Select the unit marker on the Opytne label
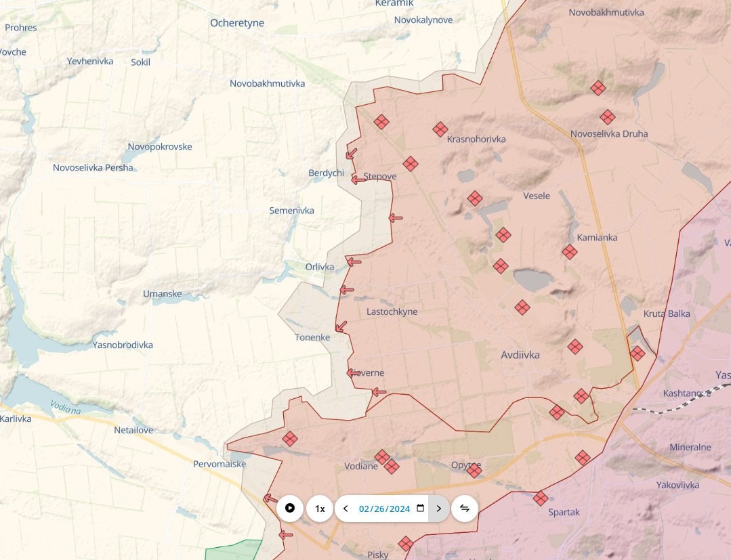The image size is (731, 560). coord(474,471)
